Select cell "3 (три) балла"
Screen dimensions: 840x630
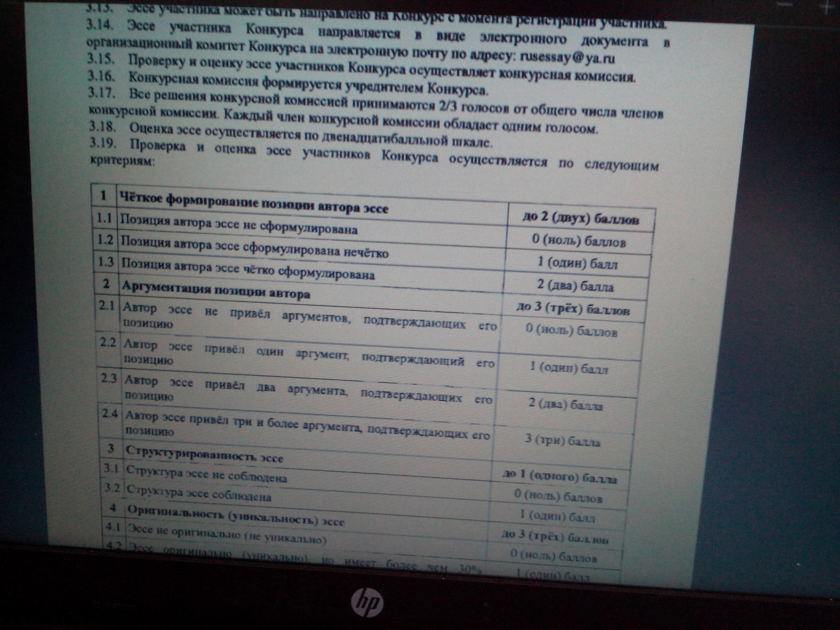tap(562, 440)
